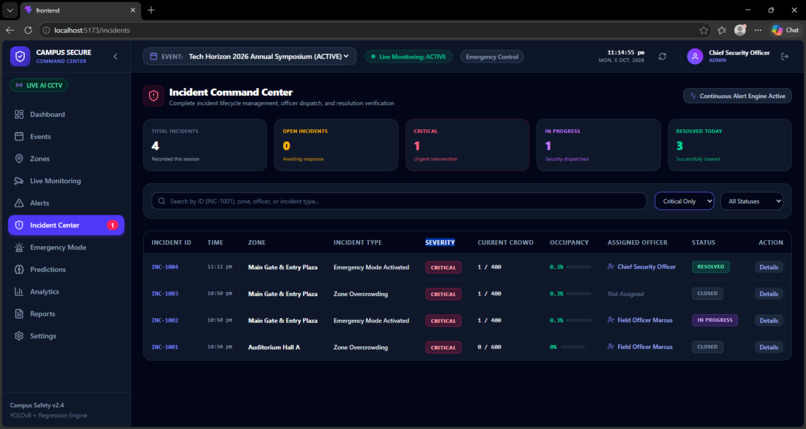Screen dimensions: 806x429
Task: Navigate to Live Monitoring
Action: tap(66, 181)
